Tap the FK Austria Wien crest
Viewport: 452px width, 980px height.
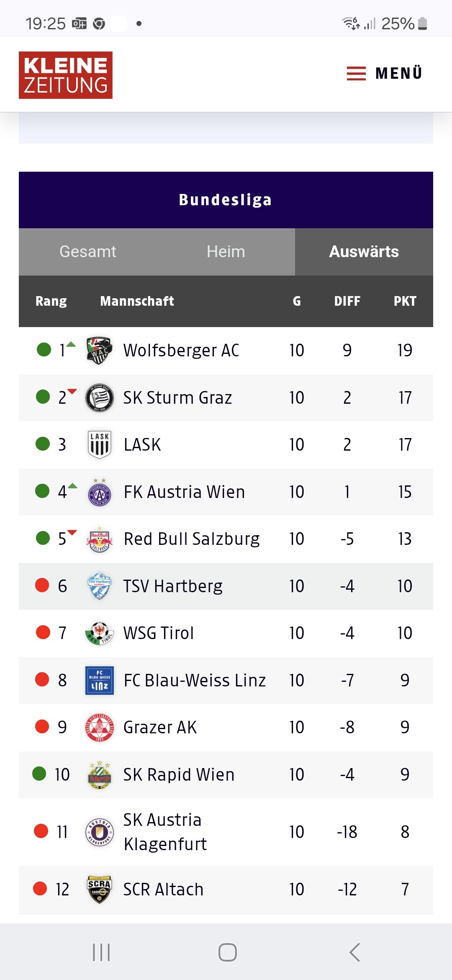100,492
